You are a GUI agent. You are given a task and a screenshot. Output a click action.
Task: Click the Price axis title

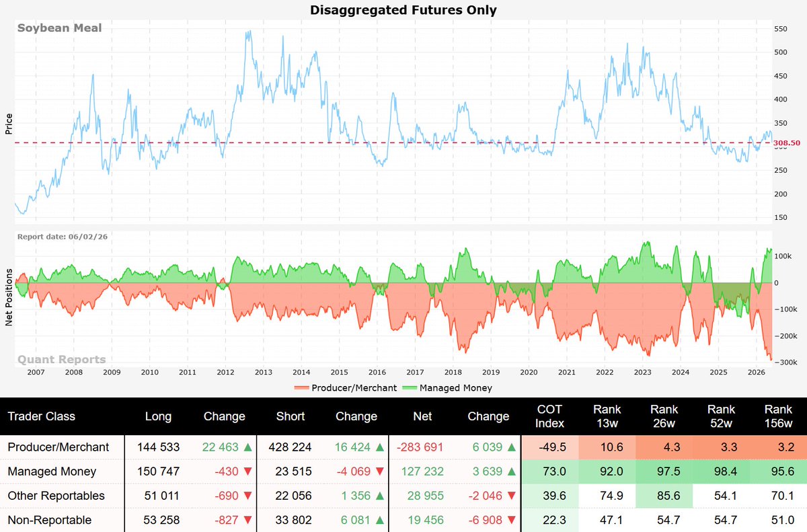(x=9, y=124)
